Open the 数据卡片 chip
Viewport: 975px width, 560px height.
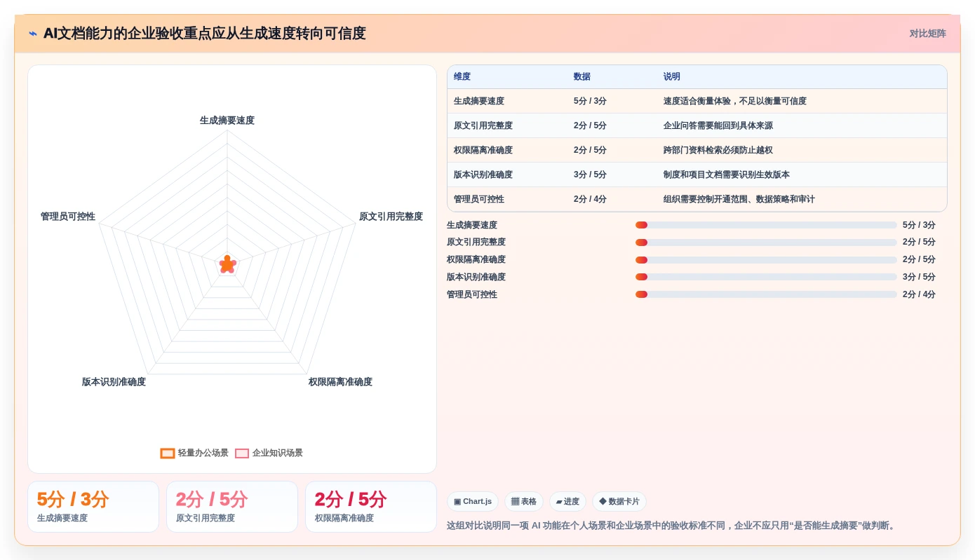click(619, 501)
